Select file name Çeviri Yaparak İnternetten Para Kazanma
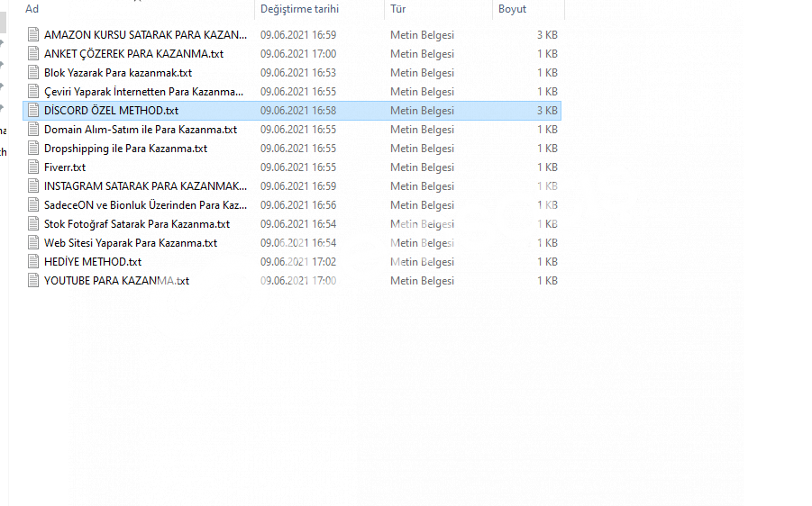This screenshot has height=506, width=812. coord(143,92)
